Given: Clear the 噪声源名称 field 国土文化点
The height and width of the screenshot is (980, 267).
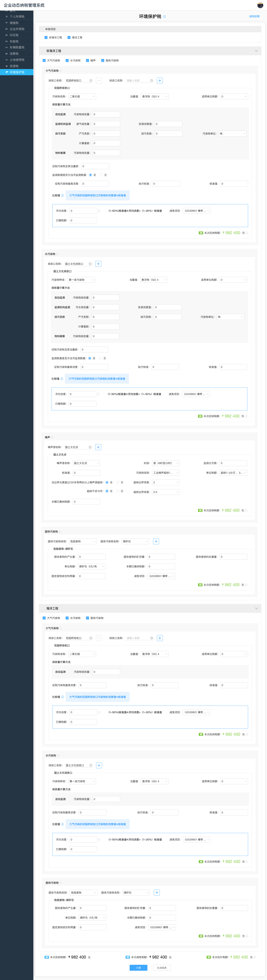Looking at the screenshot, I should coord(90,447).
